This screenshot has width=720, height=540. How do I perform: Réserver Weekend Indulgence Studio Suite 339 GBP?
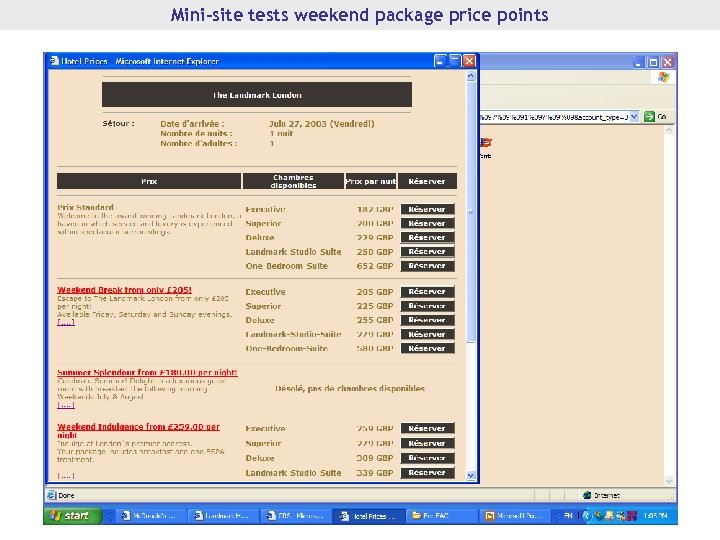click(428, 472)
